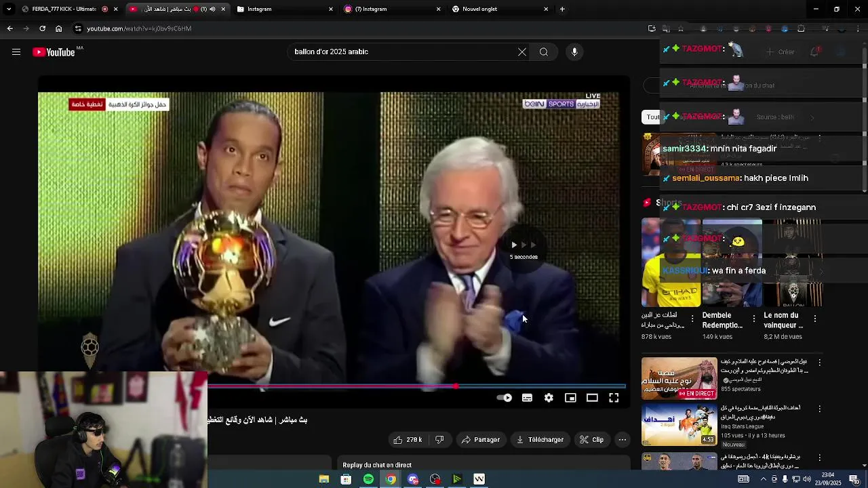
Task: Click the Arabic video title under the player
Action: point(258,420)
